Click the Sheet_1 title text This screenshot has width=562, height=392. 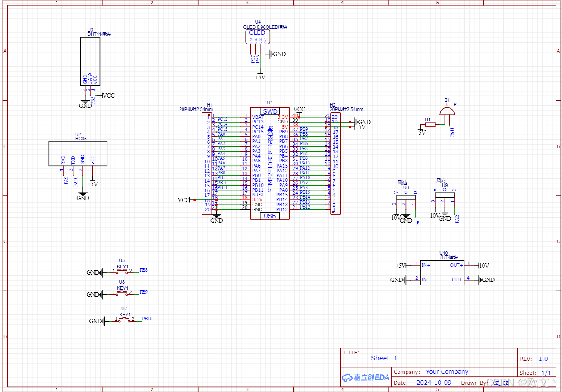coord(384,358)
